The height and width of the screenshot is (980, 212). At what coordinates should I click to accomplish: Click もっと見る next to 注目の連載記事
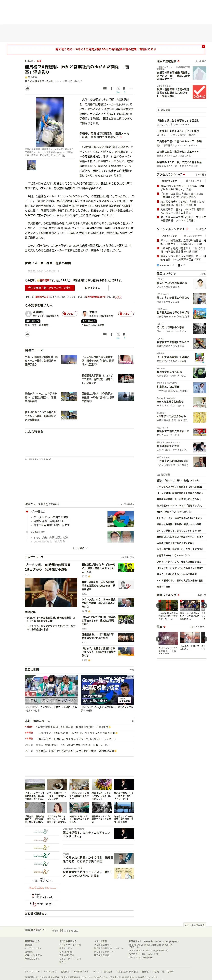[x=201, y=61]
